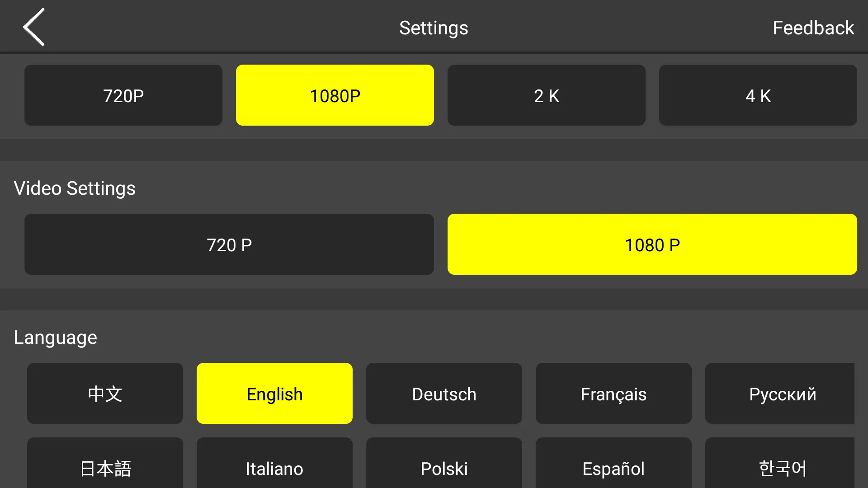Select 720P resolution option

(x=123, y=95)
